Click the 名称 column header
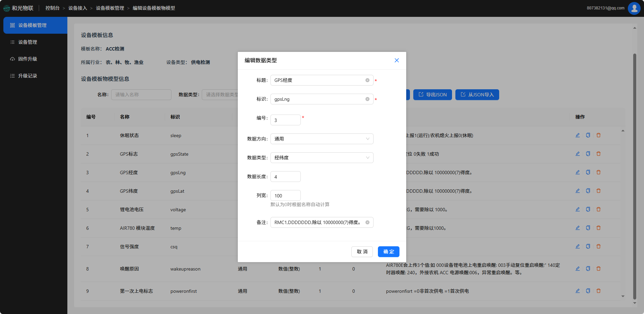644x314 pixels. (125, 117)
